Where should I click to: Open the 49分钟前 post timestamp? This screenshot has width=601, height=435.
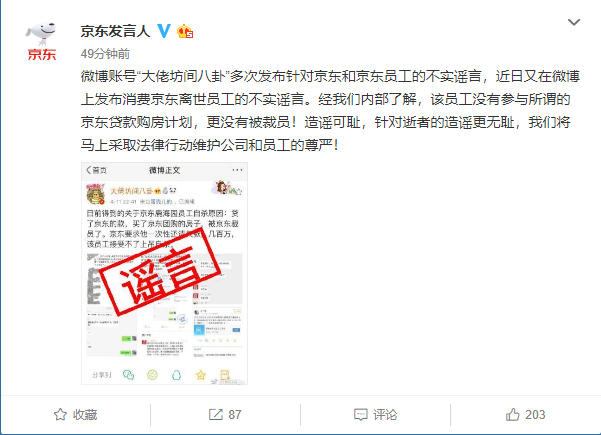tap(105, 54)
